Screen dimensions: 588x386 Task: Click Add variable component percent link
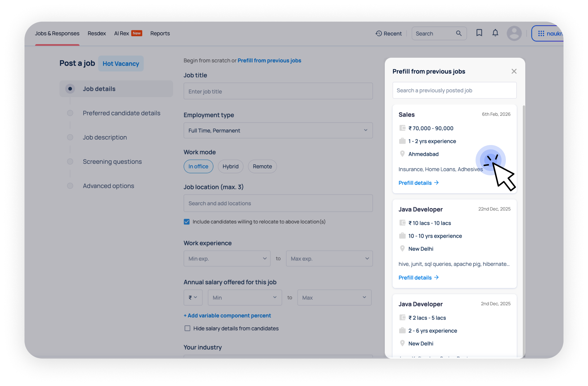coord(227,316)
